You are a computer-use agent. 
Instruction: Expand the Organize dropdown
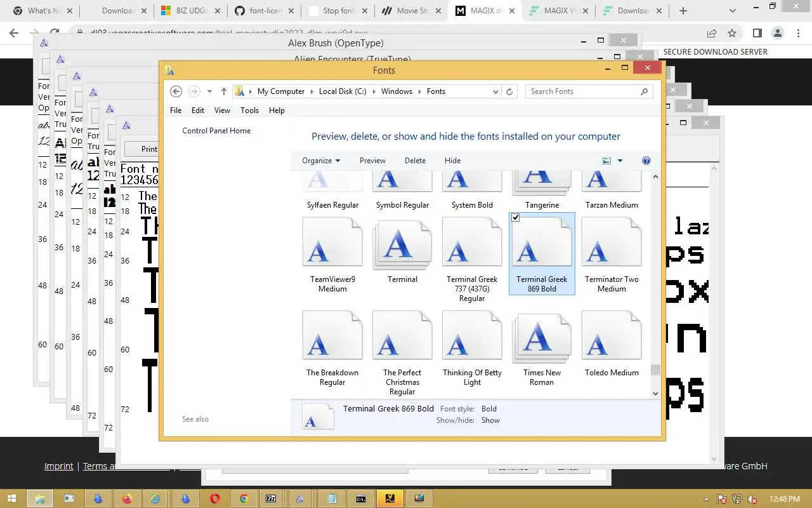321,161
